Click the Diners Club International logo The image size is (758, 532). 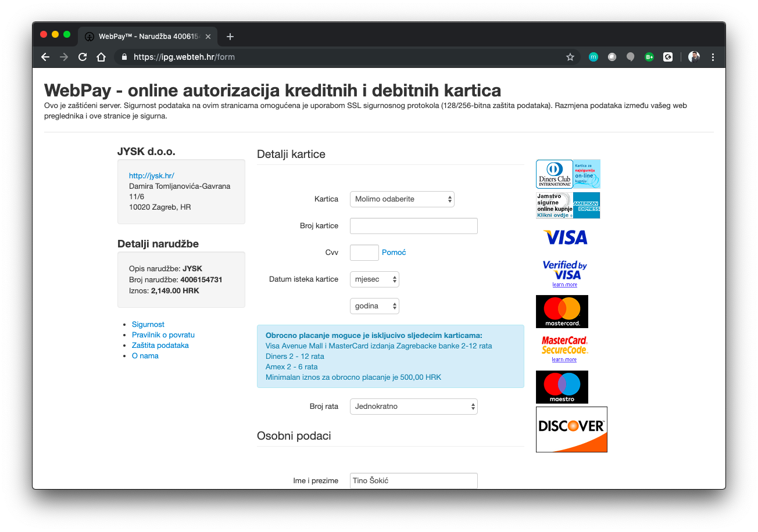554,174
